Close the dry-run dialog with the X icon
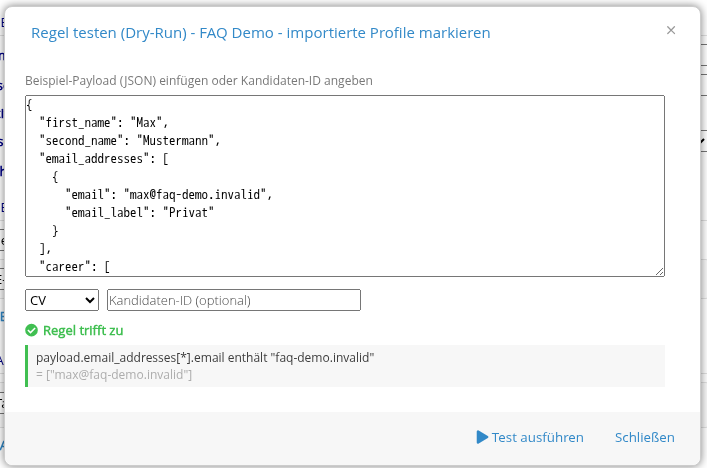This screenshot has width=707, height=468. coord(670,30)
